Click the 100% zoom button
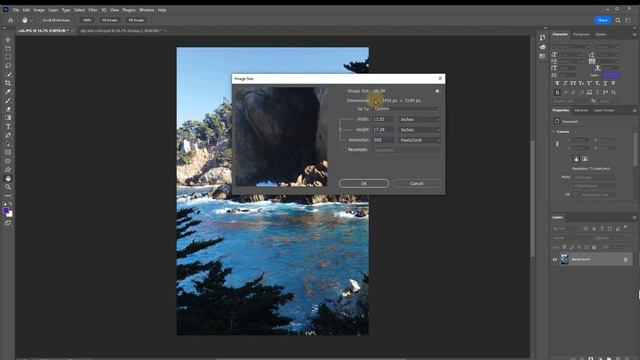 [x=87, y=20]
